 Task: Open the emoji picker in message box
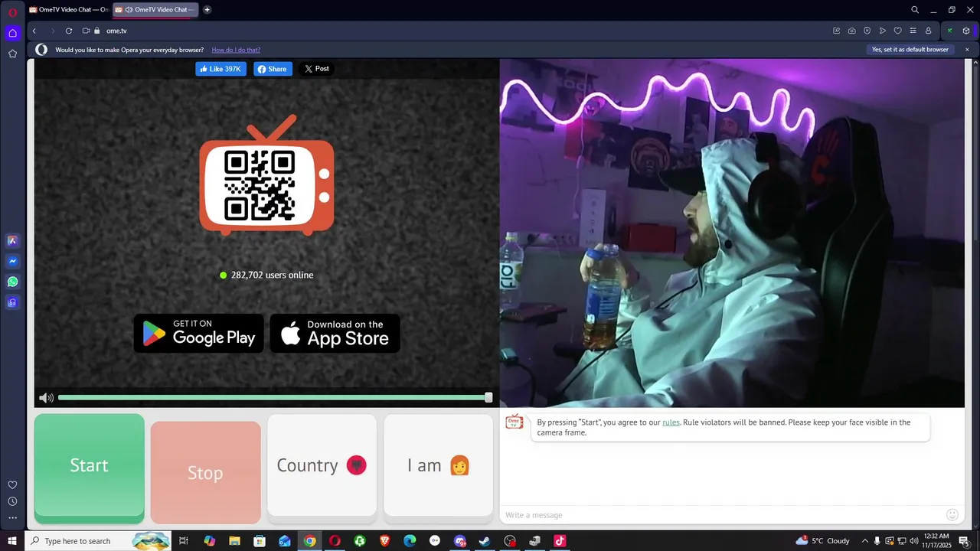click(952, 515)
